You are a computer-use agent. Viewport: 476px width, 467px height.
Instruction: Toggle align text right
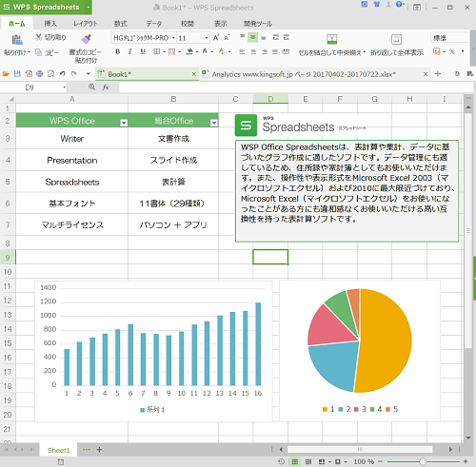click(x=265, y=51)
